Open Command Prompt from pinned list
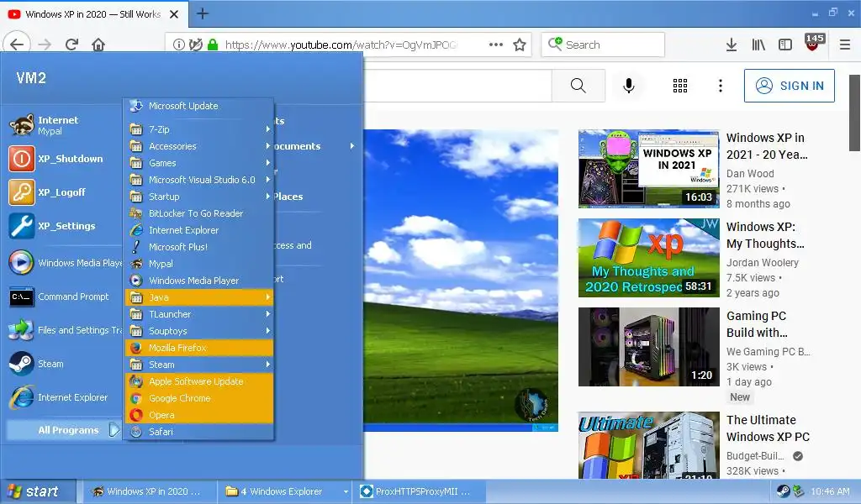 [60, 297]
